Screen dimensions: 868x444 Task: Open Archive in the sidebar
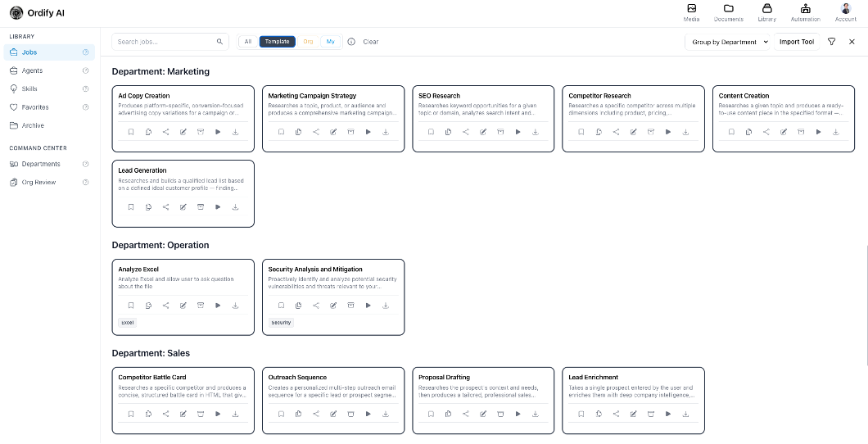(x=49, y=125)
